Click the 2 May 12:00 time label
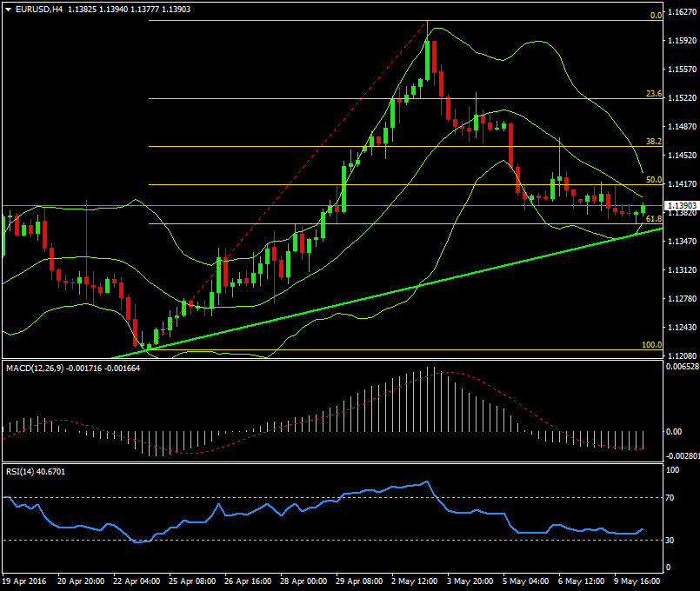Image resolution: width=700 pixels, height=591 pixels. [x=417, y=581]
